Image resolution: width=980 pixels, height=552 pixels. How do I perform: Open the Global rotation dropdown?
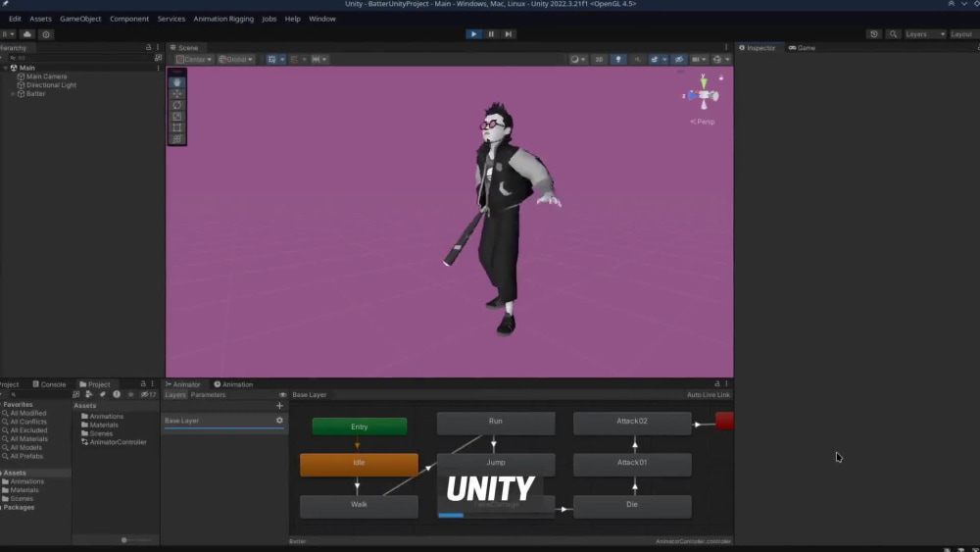(x=235, y=60)
